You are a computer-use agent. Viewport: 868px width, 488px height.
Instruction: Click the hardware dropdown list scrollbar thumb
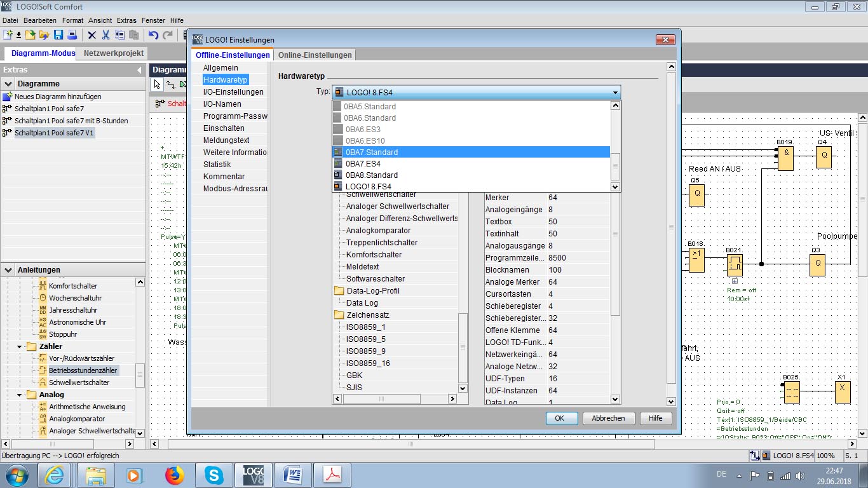point(615,168)
